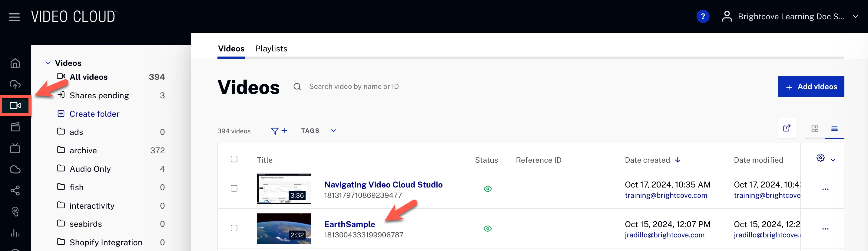Click the Add videos button
This screenshot has width=868, height=251.
tap(810, 86)
